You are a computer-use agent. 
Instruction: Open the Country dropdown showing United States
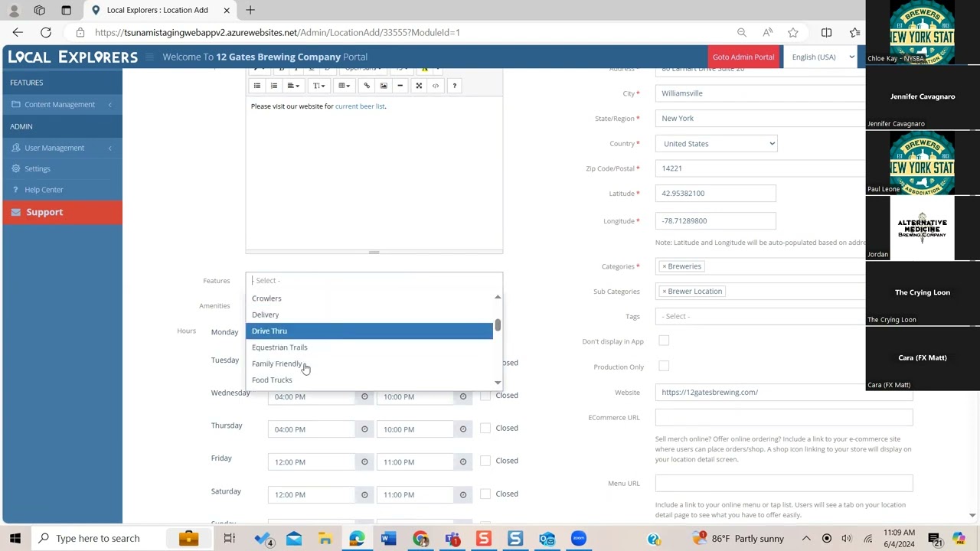pyautogui.click(x=716, y=144)
